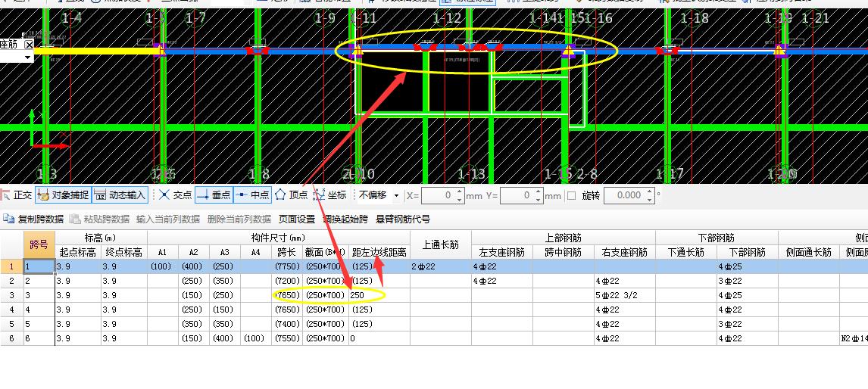This screenshot has height=389, width=868.
Task: Enable 坐标 coordinate snap
Action: pos(330,194)
